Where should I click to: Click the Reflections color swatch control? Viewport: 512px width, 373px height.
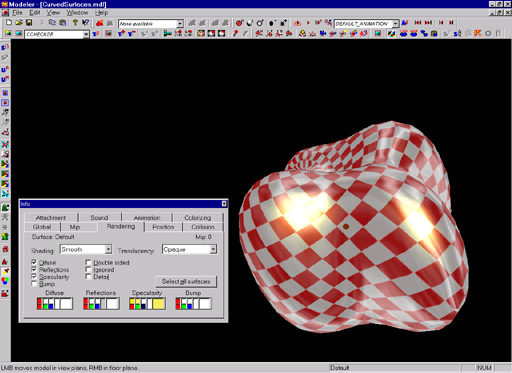click(x=101, y=303)
